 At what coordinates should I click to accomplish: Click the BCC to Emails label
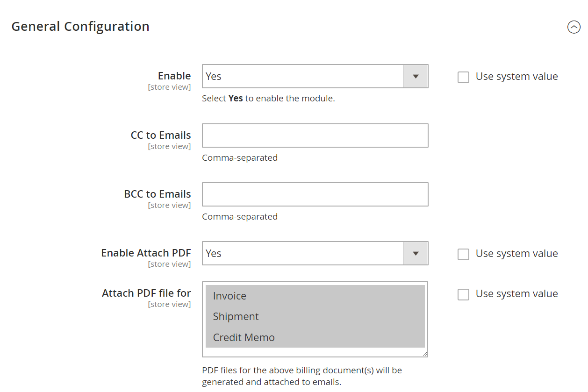click(158, 194)
